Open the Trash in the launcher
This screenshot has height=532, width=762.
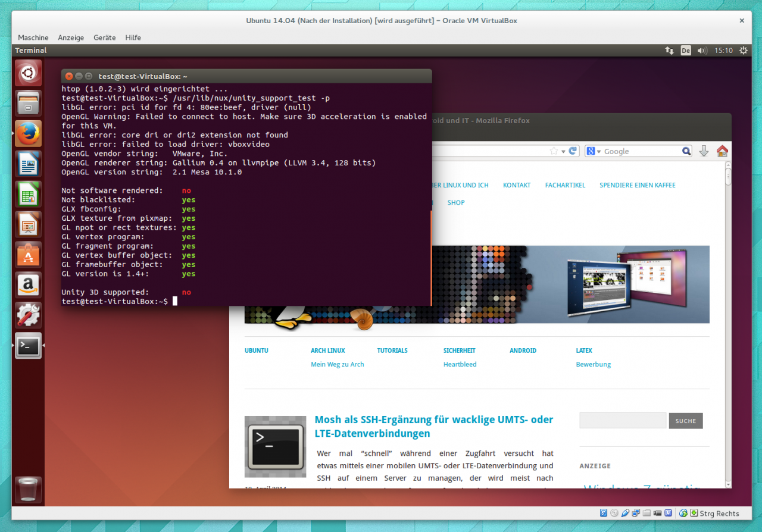tap(28, 489)
